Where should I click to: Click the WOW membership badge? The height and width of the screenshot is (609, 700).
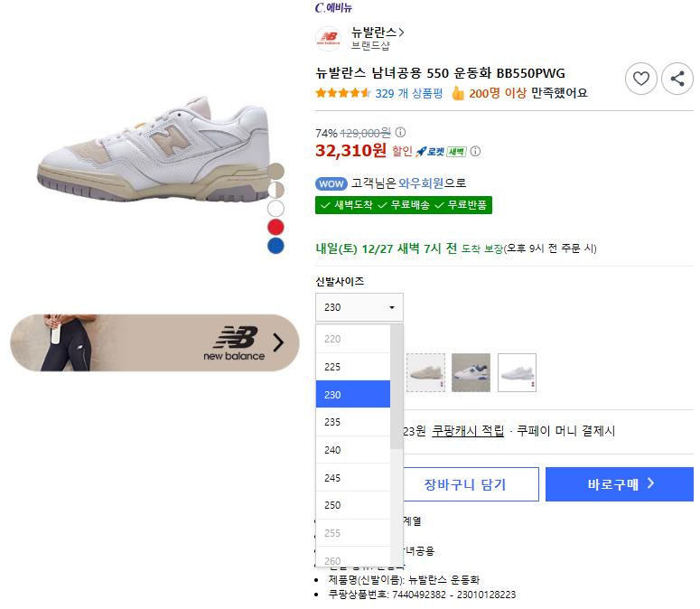[x=331, y=183]
